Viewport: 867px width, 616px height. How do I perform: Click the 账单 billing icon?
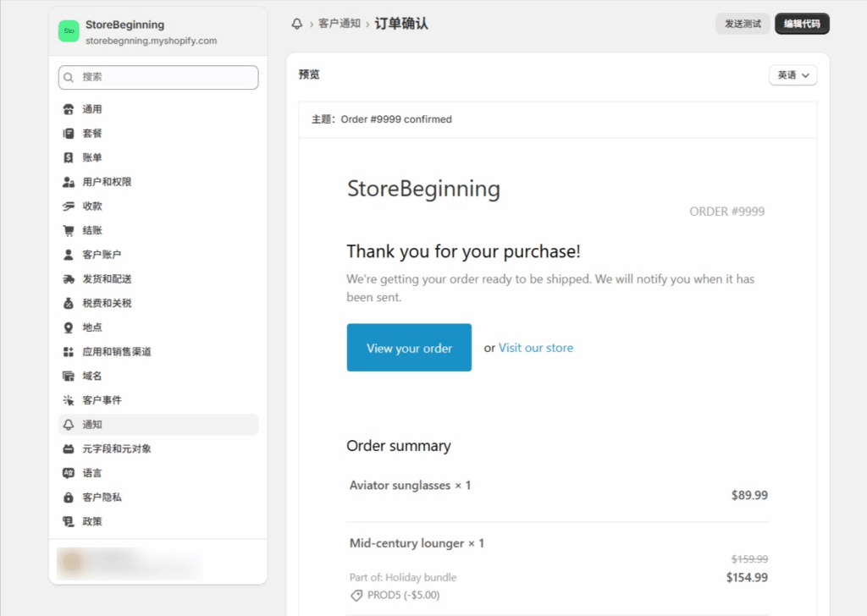tap(69, 157)
